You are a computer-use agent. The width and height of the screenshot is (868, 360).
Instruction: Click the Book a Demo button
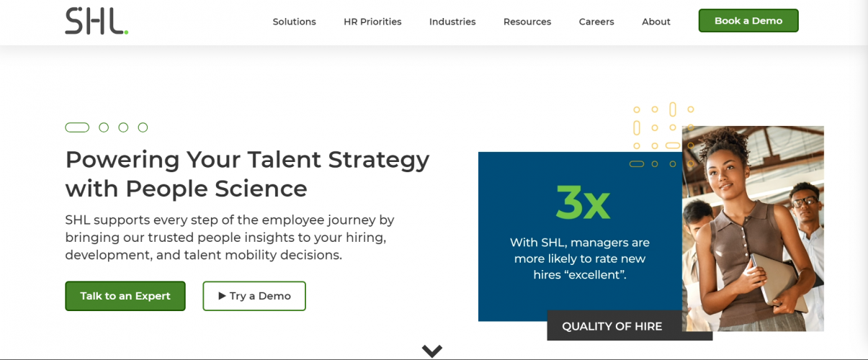click(x=748, y=21)
